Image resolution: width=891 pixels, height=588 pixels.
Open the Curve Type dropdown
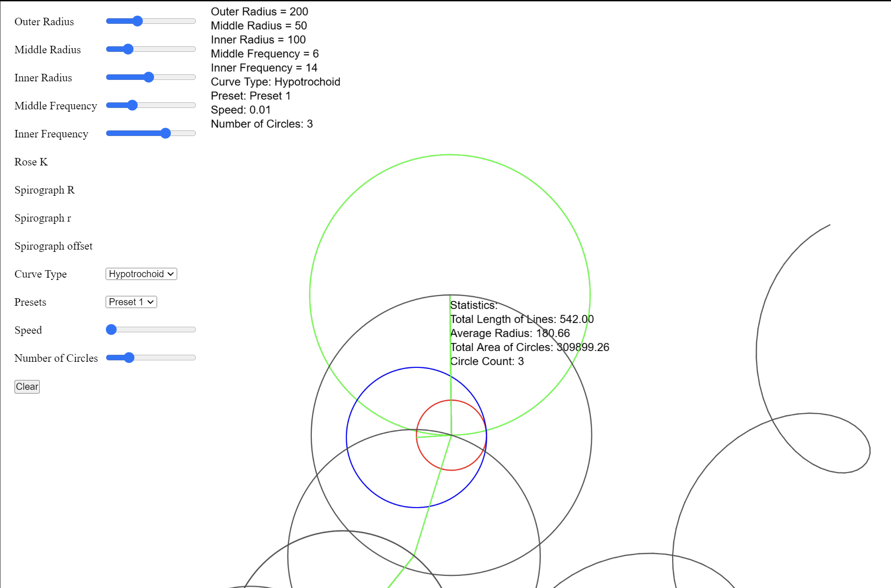[141, 274]
